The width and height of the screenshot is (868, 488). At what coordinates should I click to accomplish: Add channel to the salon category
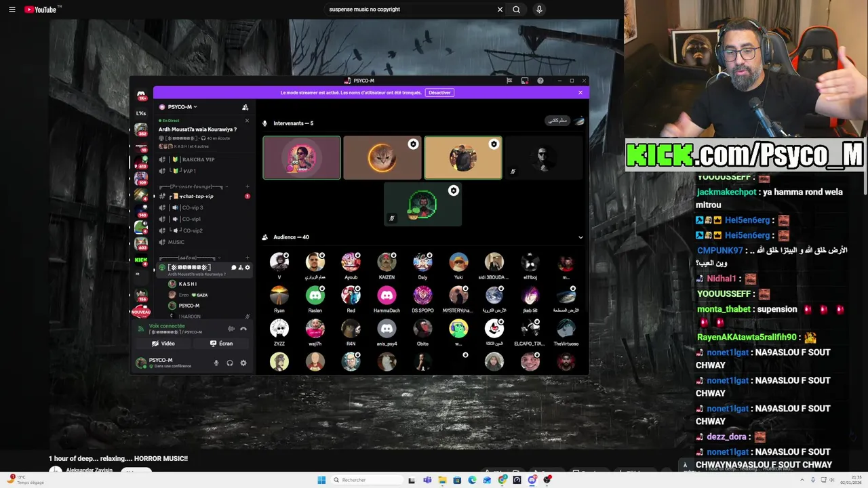248,258
